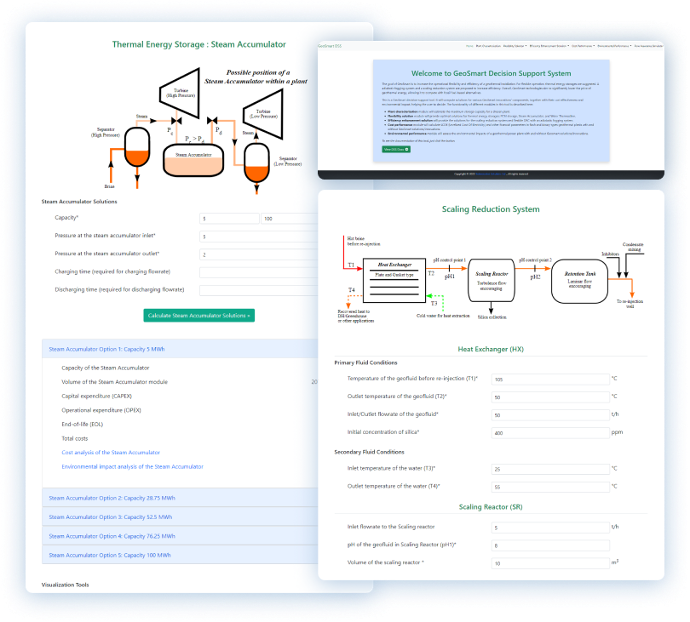
Task: Expand the Flexibility Solution navbar dropdown
Action: (515, 46)
